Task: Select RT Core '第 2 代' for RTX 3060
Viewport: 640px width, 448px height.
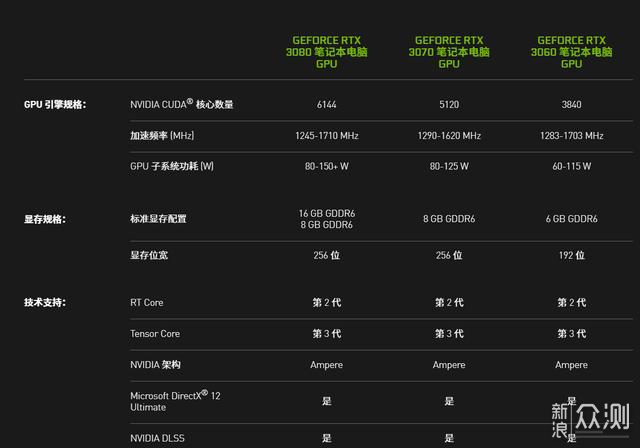Action: tap(571, 303)
